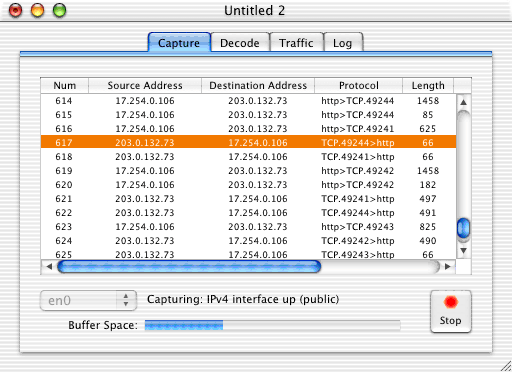The width and height of the screenshot is (512, 372).
Task: Click length value 182 in row 620
Action: pos(428,185)
